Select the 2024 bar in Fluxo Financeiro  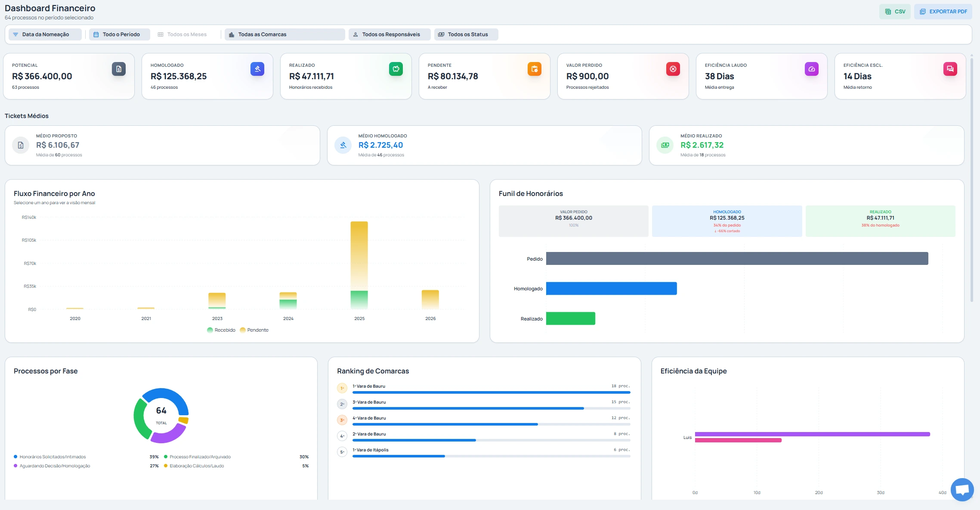[x=288, y=301]
